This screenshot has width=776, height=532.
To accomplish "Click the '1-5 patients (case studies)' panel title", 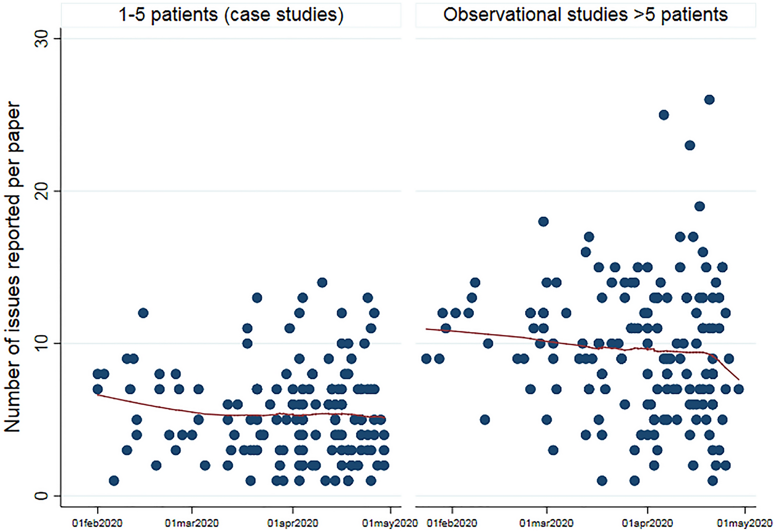I will 231,14.
